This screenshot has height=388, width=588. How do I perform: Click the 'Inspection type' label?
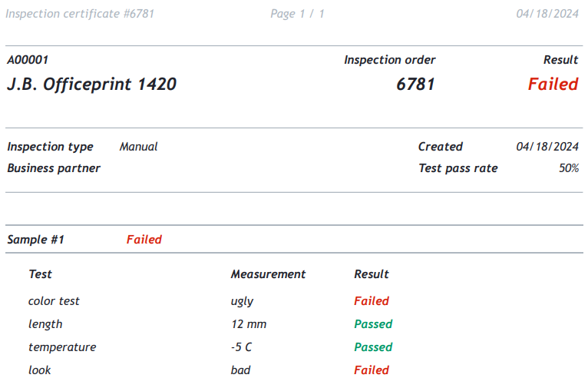click(x=50, y=147)
